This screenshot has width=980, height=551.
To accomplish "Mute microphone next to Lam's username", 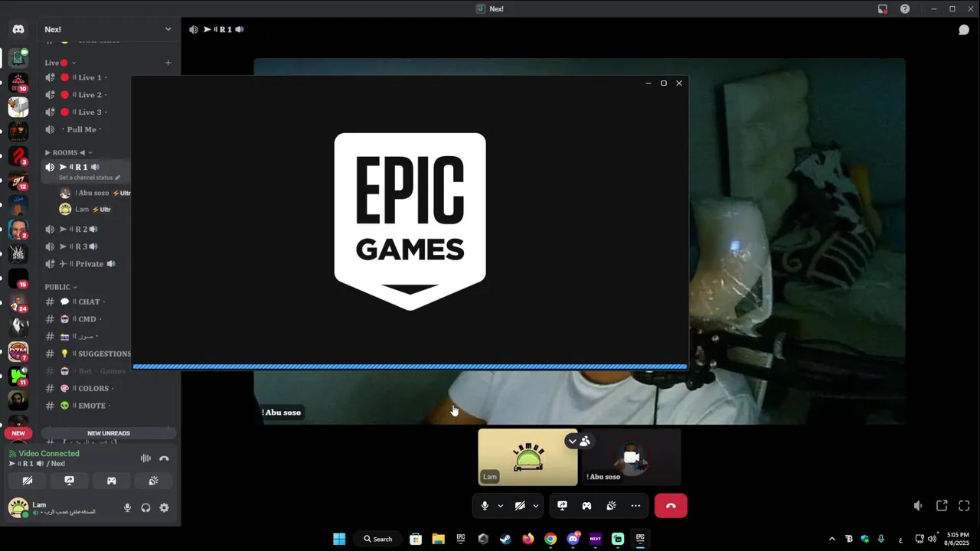I will point(127,507).
